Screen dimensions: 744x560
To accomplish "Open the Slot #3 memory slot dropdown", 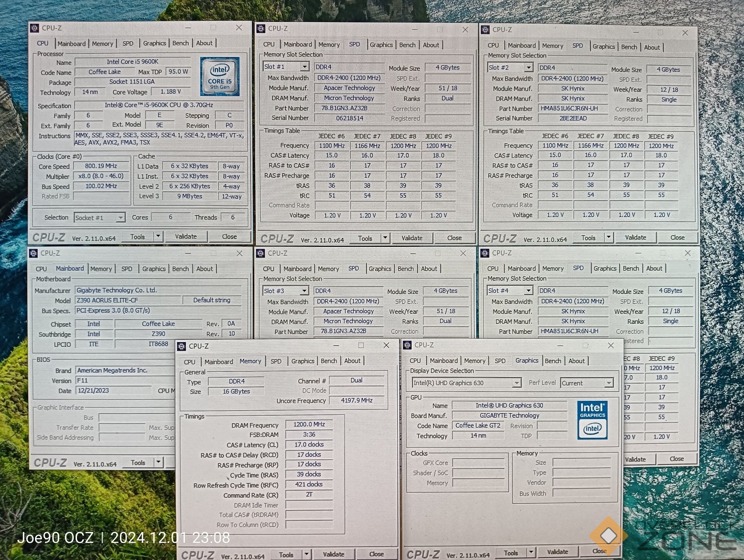I will click(304, 291).
